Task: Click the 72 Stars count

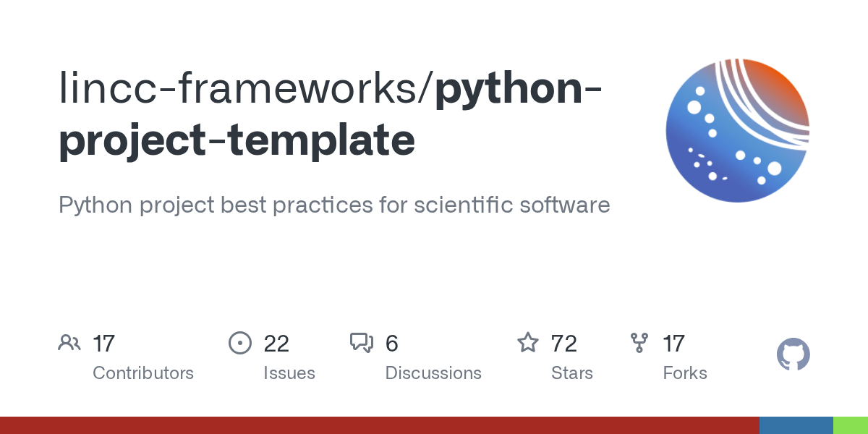Action: click(x=564, y=344)
